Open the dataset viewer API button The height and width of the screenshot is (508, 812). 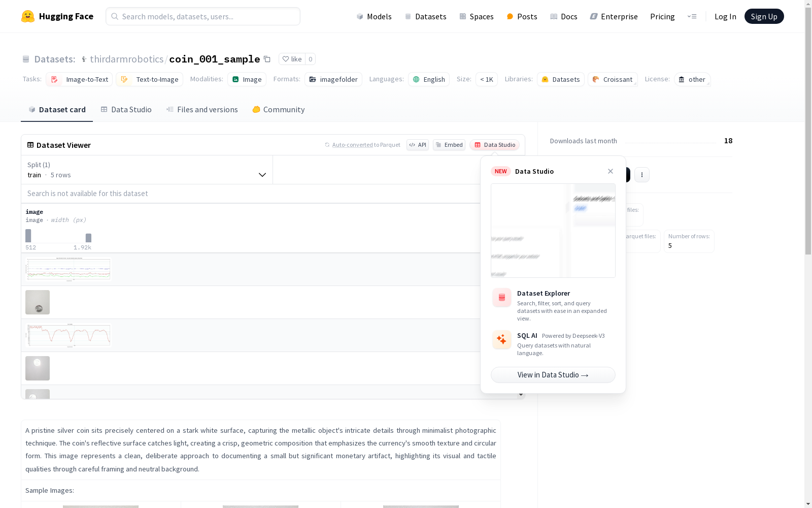(x=418, y=145)
